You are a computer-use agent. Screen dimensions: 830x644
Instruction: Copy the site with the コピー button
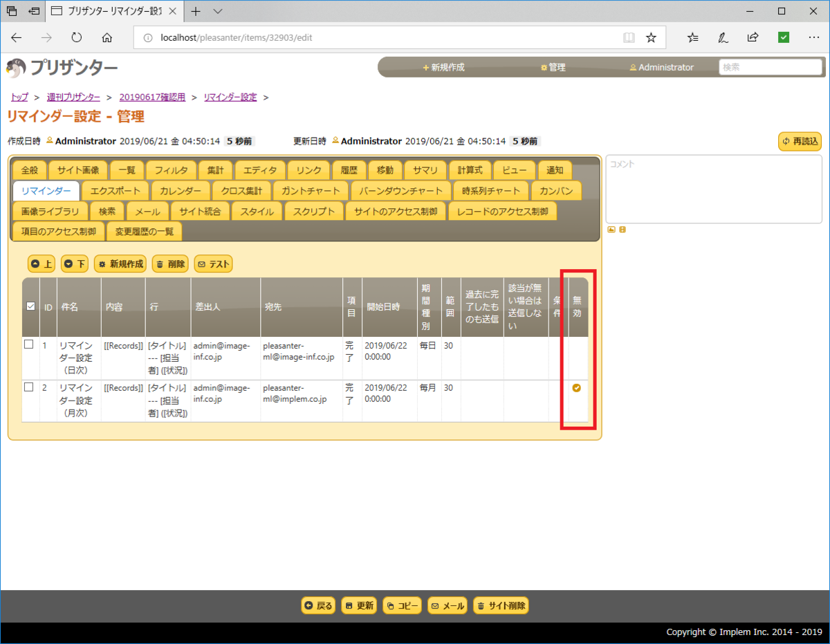click(402, 605)
